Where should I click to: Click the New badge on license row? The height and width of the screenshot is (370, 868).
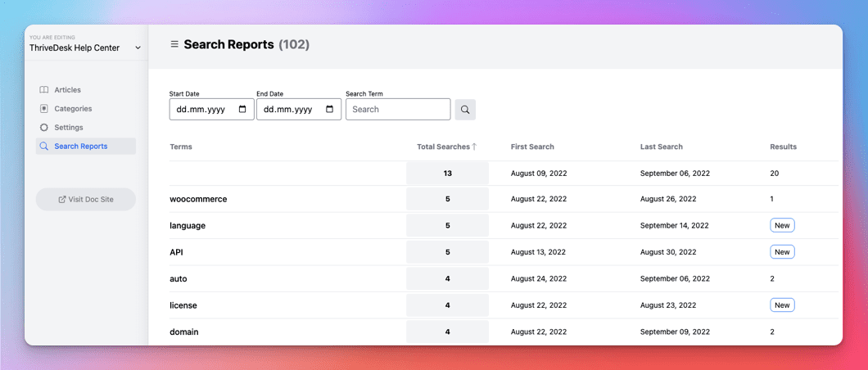[x=782, y=305]
